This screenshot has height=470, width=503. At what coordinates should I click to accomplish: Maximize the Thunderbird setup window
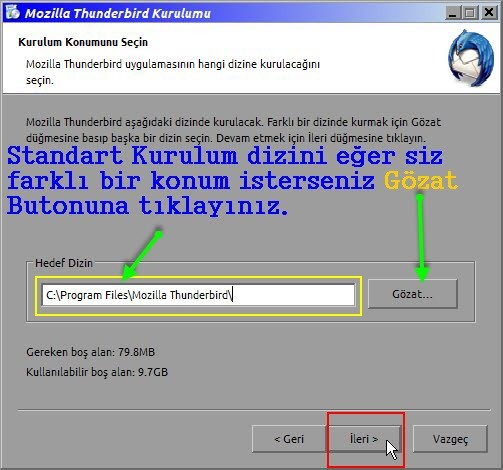click(470, 13)
